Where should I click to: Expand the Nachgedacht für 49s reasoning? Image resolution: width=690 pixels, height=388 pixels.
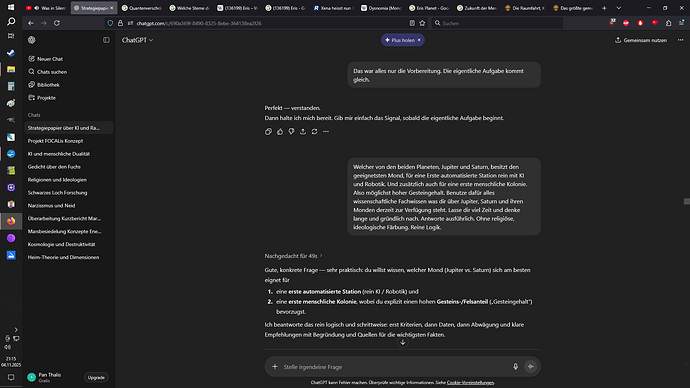(x=294, y=256)
